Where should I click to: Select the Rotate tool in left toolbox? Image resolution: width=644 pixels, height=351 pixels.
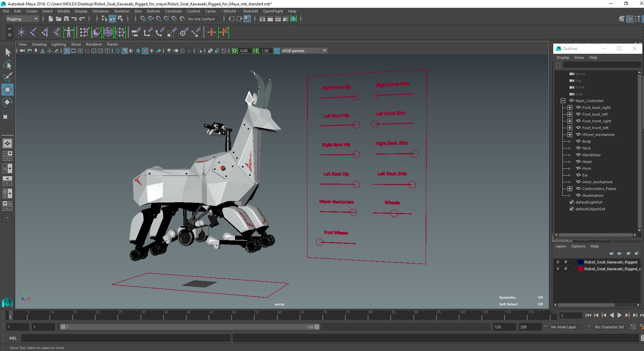[x=7, y=102]
